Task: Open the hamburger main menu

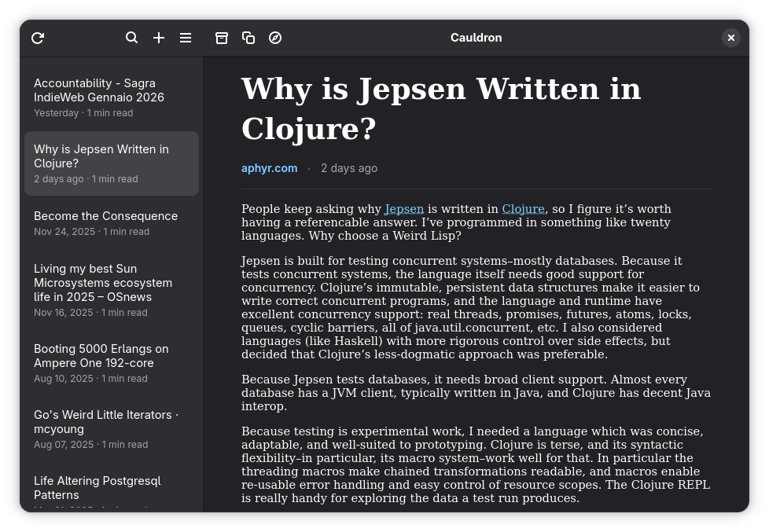Action: point(186,38)
